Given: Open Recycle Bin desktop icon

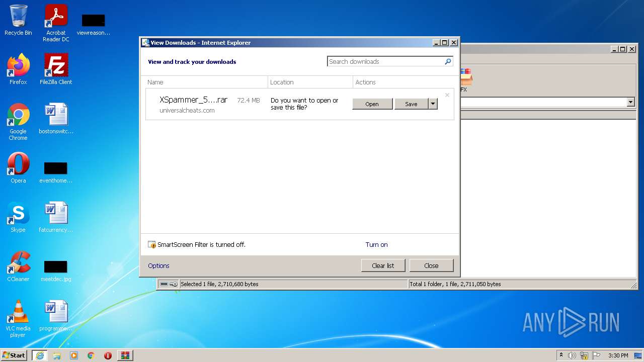Looking at the screenshot, I should 18,20.
